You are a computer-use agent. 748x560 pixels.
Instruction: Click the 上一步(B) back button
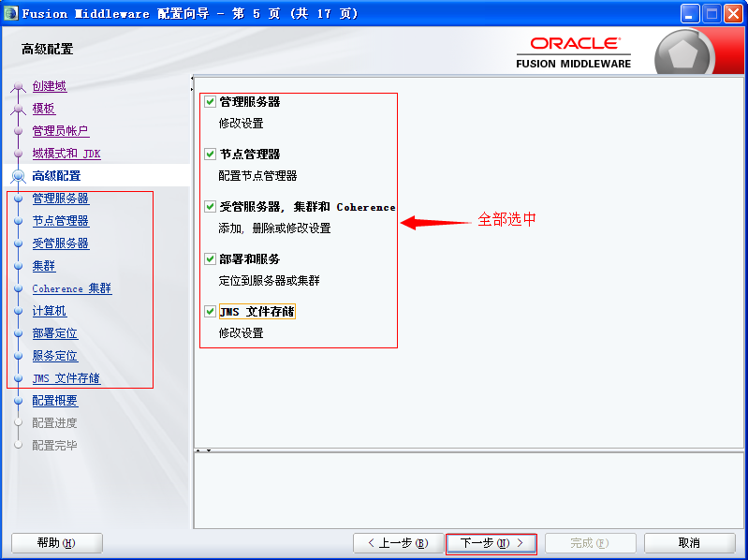398,543
